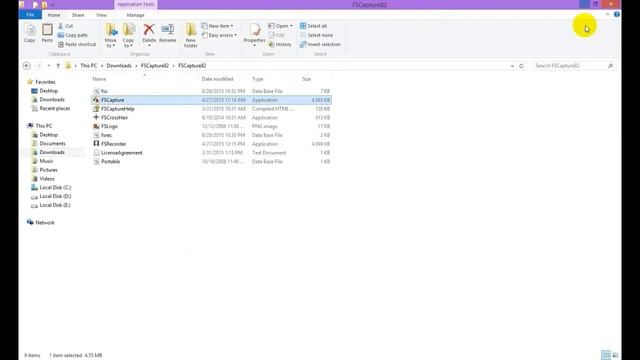The width and height of the screenshot is (640, 360).
Task: Open the Properties ribbon button
Action: click(x=254, y=34)
